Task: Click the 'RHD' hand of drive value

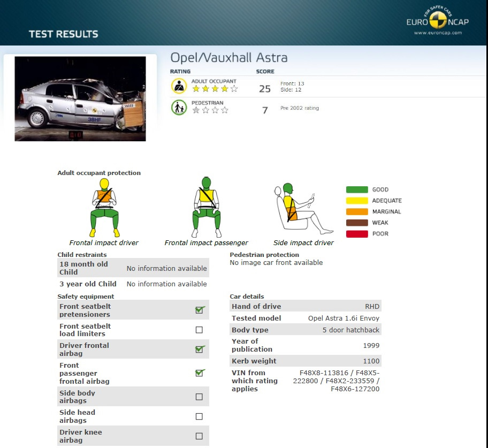Action: tap(372, 307)
